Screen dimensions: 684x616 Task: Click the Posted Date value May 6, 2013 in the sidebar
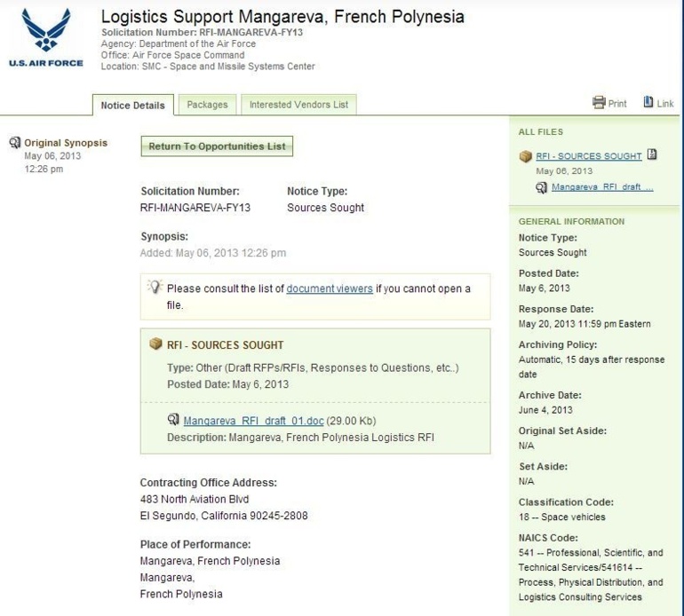[544, 288]
